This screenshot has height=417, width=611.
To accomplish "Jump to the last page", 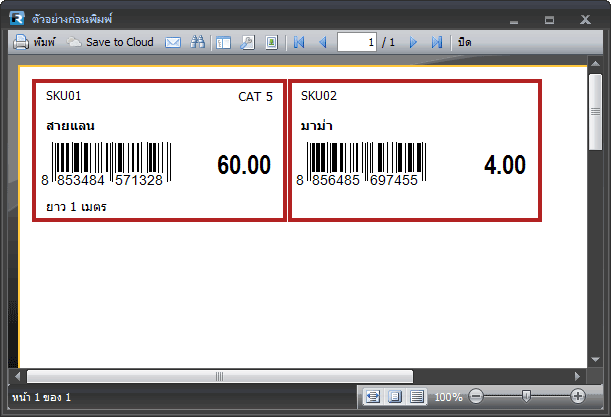I will pos(437,43).
